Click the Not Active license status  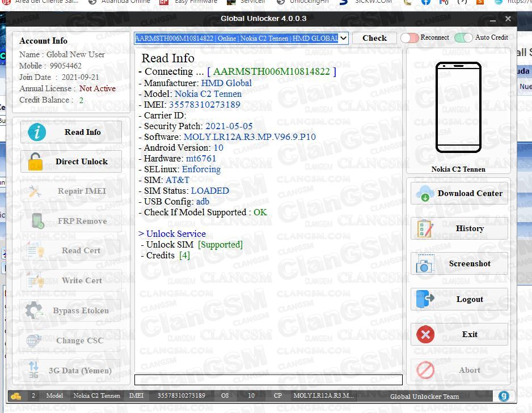(x=98, y=88)
